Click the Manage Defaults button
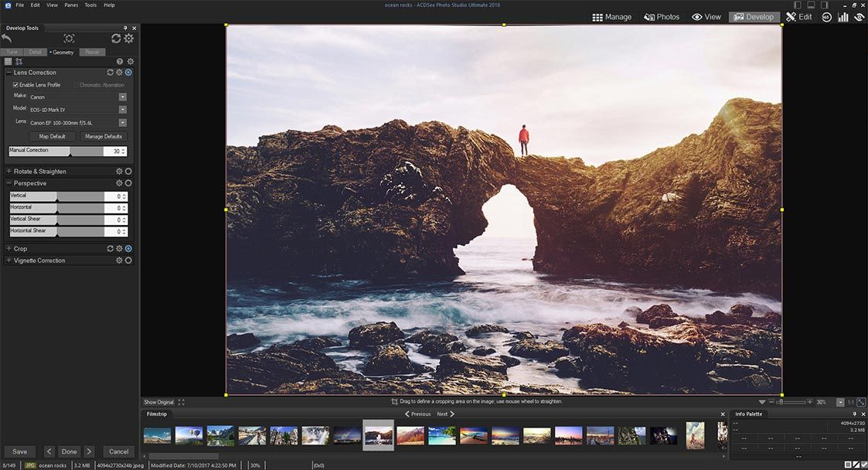Screen dimensions: 868x470 point(103,135)
